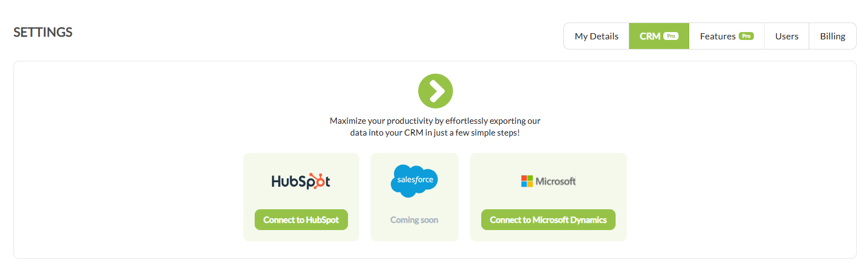Click the HubSpot logo
The width and height of the screenshot is (868, 270).
click(301, 181)
